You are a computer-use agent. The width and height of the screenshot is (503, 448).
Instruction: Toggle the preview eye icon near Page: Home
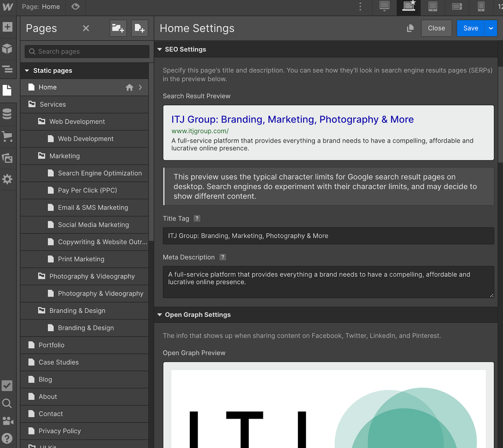coord(75,7)
